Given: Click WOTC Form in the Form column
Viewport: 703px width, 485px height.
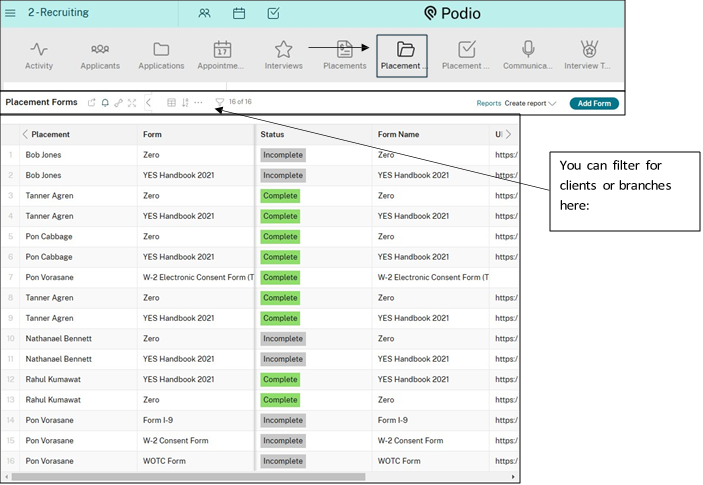Looking at the screenshot, I should 164,461.
